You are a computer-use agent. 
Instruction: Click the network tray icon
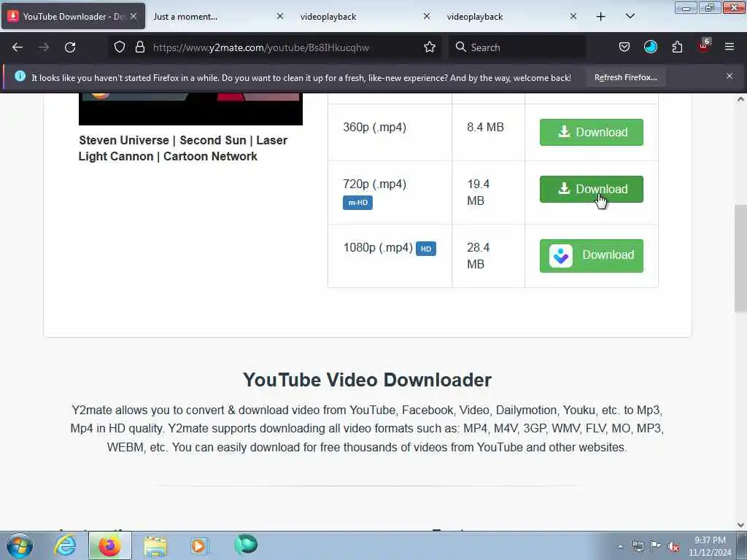click(638, 546)
